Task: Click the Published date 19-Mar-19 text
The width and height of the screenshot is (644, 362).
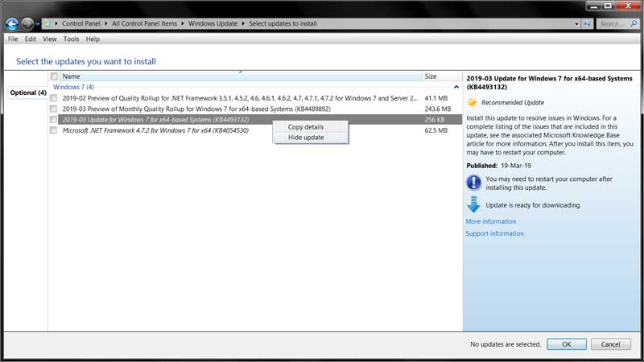Action: 516,166
